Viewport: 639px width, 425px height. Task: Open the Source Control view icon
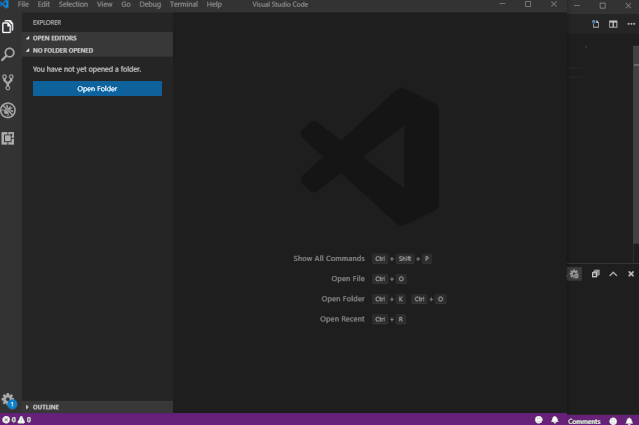point(8,82)
